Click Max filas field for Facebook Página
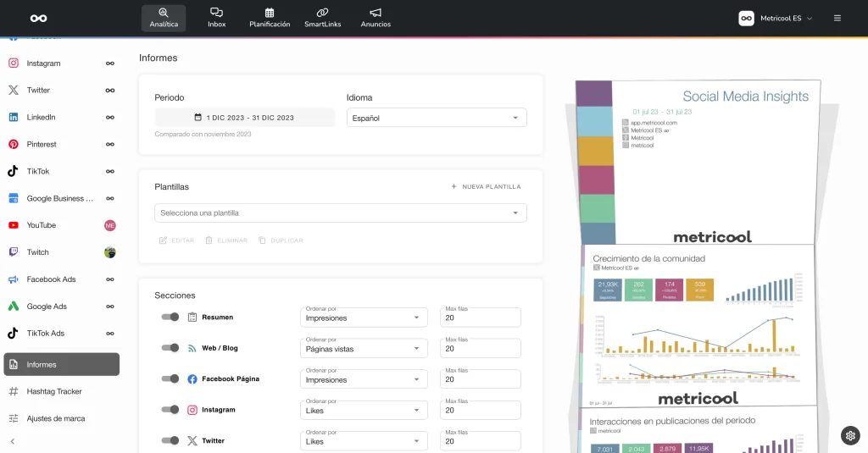The width and height of the screenshot is (868, 453). coord(481,379)
